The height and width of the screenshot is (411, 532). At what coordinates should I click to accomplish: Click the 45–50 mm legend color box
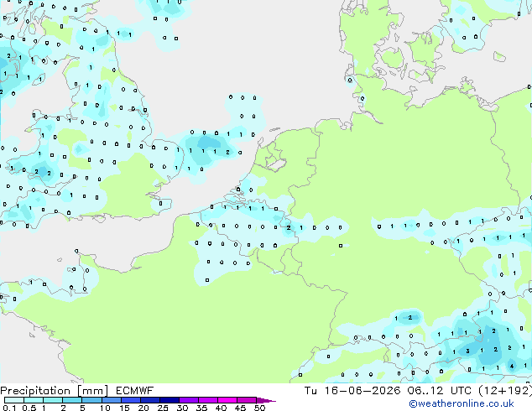247,400
